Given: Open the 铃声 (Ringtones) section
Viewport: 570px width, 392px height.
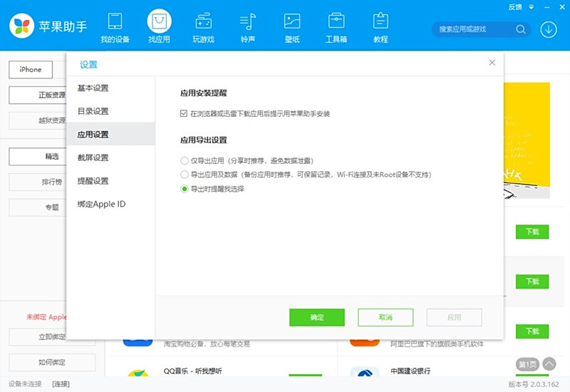Looking at the screenshot, I should pyautogui.click(x=247, y=26).
